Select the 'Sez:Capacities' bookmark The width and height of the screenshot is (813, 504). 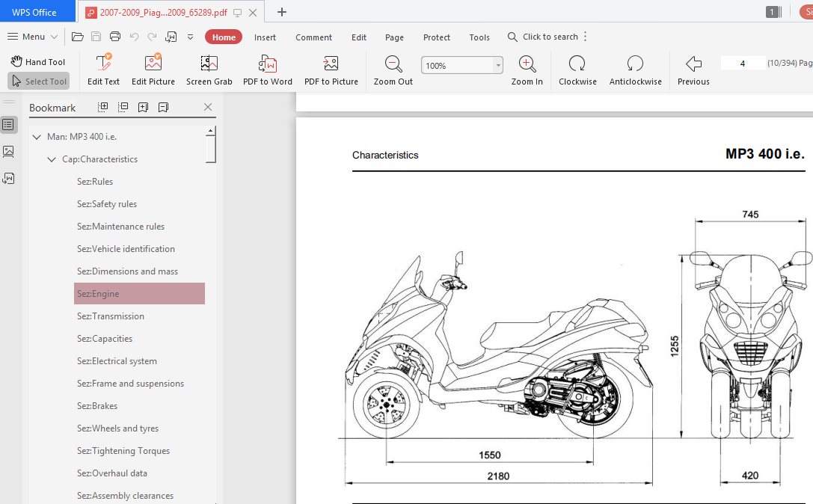[105, 339]
